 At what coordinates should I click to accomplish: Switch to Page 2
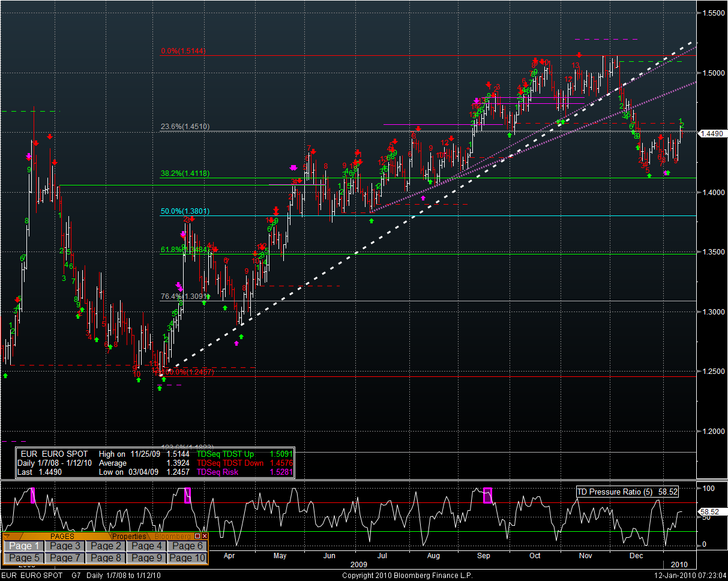pyautogui.click(x=106, y=546)
